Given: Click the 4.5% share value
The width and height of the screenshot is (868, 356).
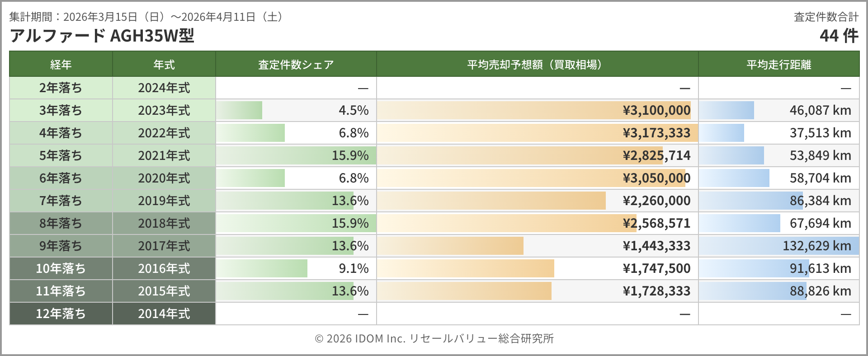Looking at the screenshot, I should tap(354, 110).
